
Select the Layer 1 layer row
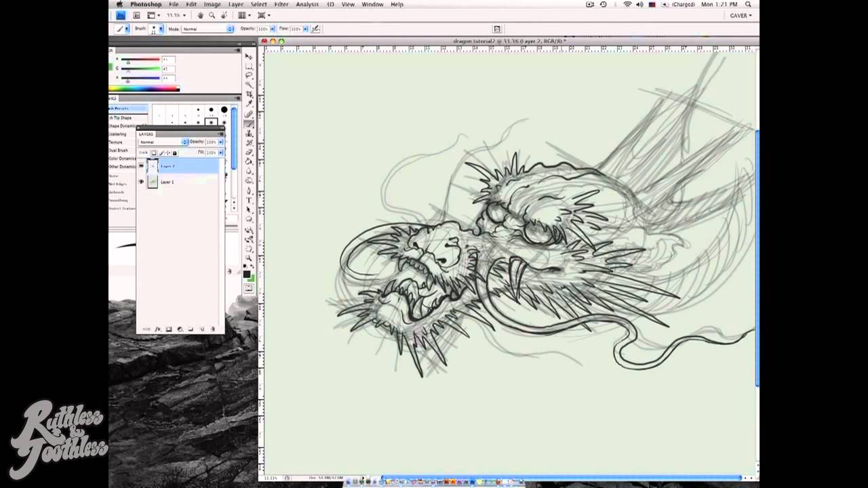click(x=179, y=182)
